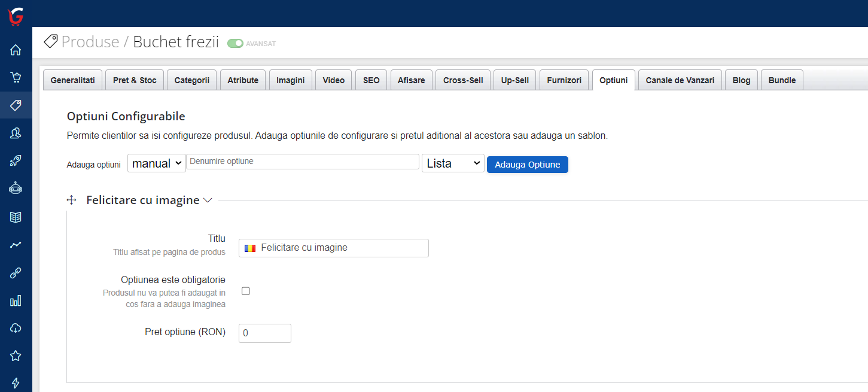Open the clients icon in the sidebar
This screenshot has width=868, height=392.
point(16,133)
